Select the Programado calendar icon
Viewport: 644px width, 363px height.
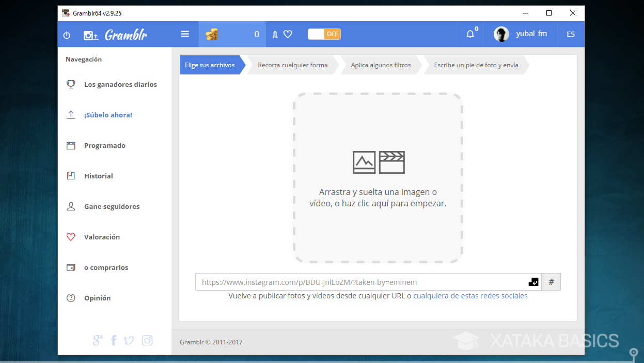point(70,145)
